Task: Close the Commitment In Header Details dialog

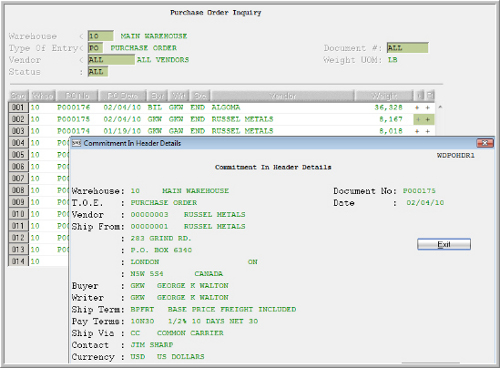Action: point(485,143)
